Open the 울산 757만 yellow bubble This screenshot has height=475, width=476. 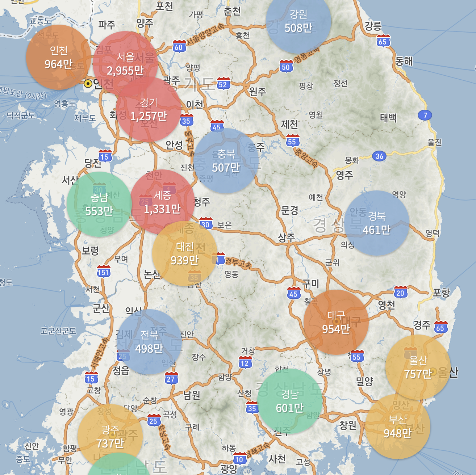click(x=418, y=367)
